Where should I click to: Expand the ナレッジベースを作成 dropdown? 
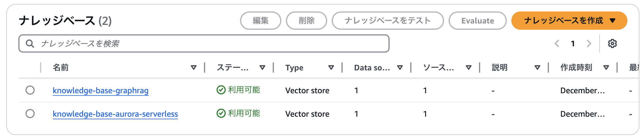(x=613, y=21)
